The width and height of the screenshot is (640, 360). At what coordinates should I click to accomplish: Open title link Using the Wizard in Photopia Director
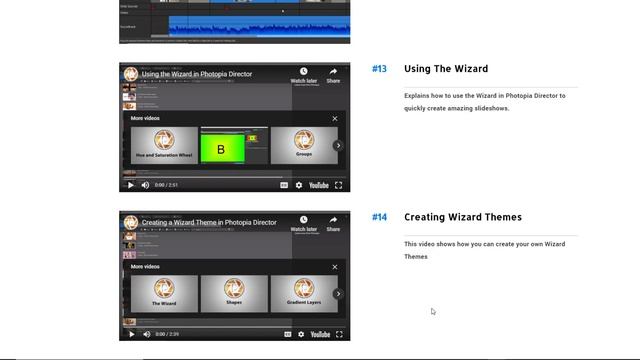click(197, 74)
